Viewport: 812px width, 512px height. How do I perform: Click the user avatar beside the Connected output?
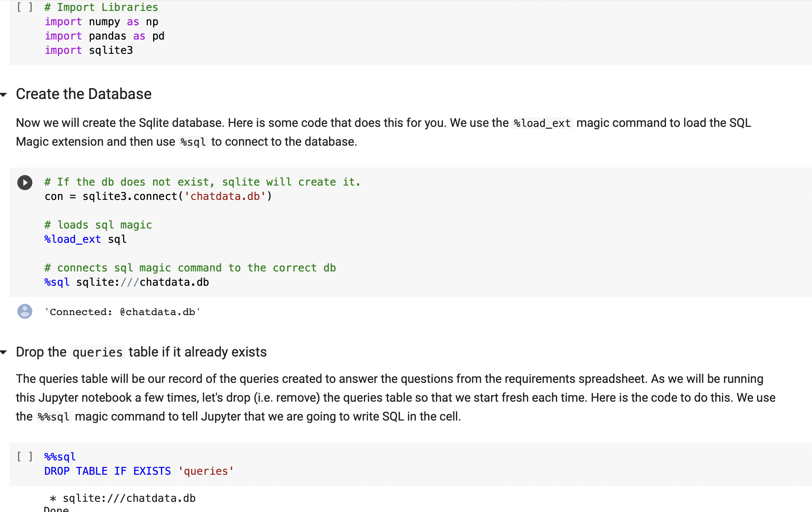[x=24, y=311]
